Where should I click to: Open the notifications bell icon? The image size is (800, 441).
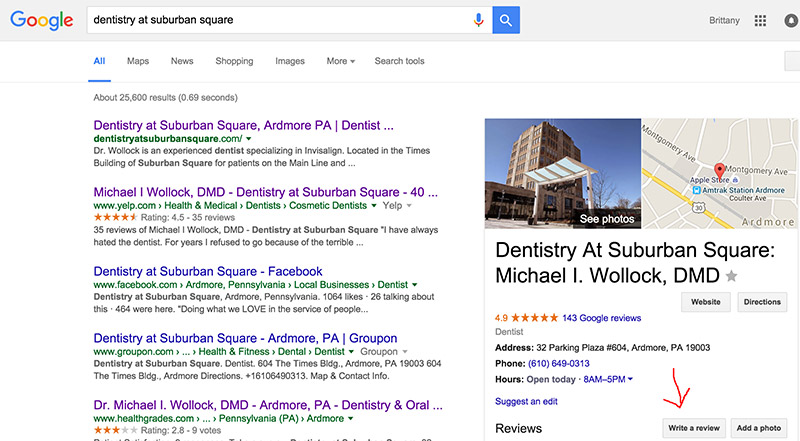(x=791, y=20)
